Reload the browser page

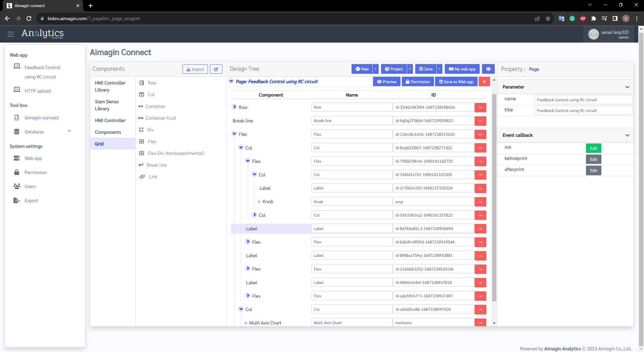coord(29,18)
